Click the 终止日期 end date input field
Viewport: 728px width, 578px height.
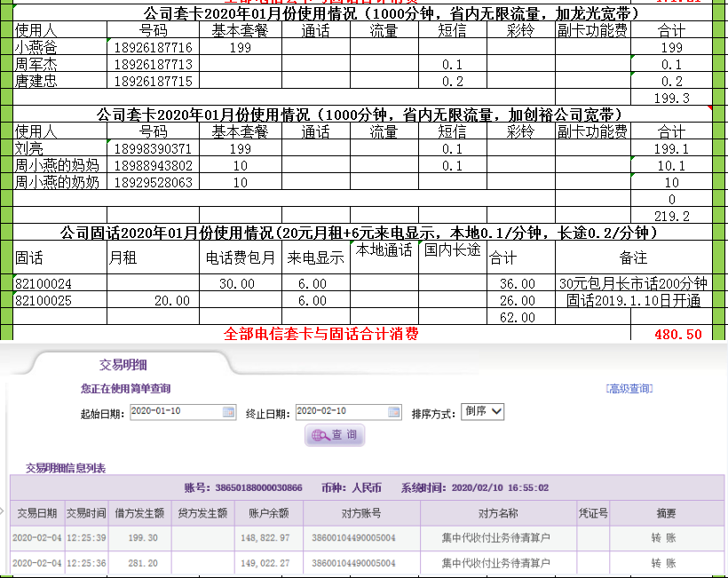339,412
